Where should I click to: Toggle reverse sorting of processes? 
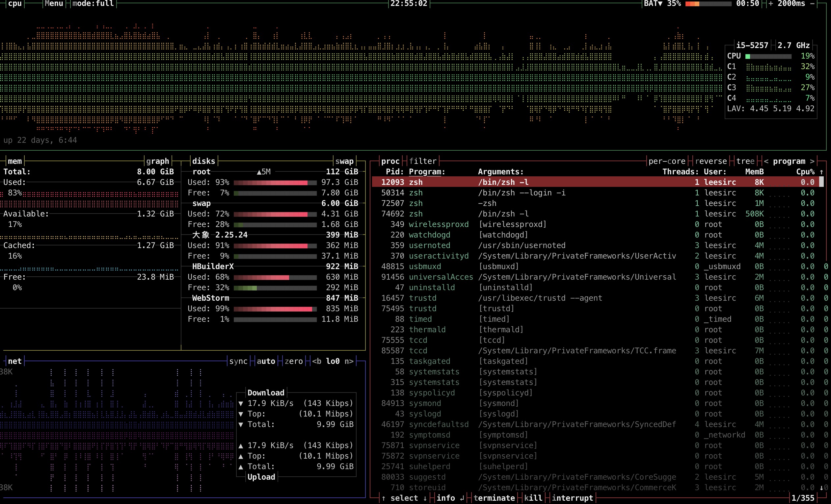tap(710, 161)
